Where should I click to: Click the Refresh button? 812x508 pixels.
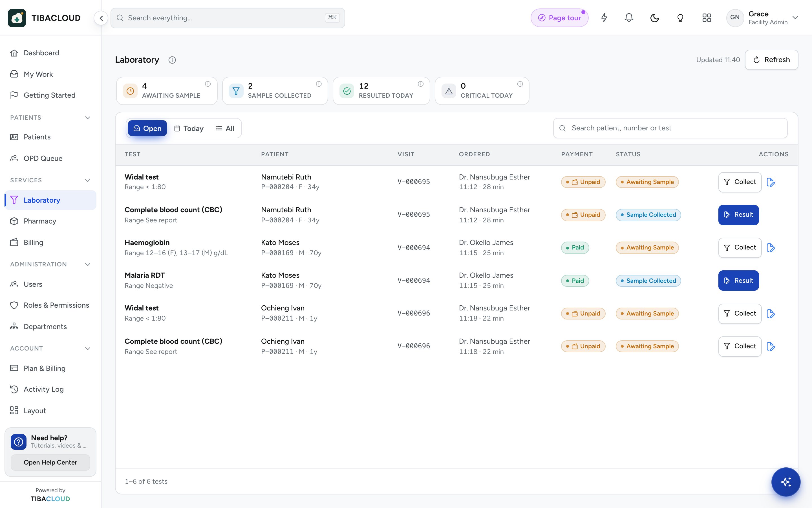771,60
